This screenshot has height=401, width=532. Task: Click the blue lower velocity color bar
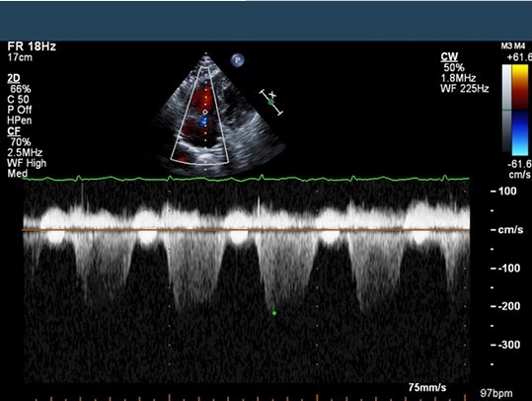(x=520, y=133)
